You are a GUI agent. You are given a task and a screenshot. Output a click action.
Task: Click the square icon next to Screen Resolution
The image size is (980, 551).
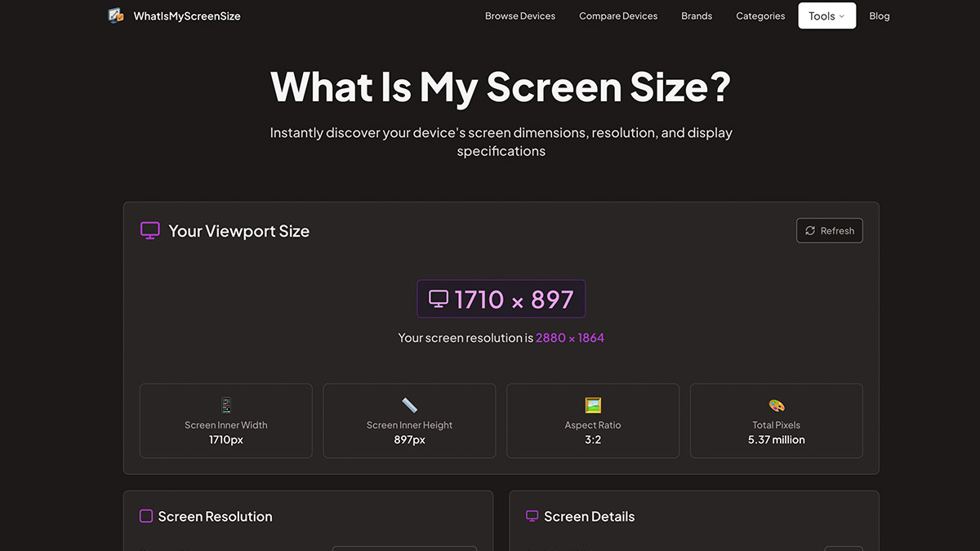pyautogui.click(x=146, y=516)
